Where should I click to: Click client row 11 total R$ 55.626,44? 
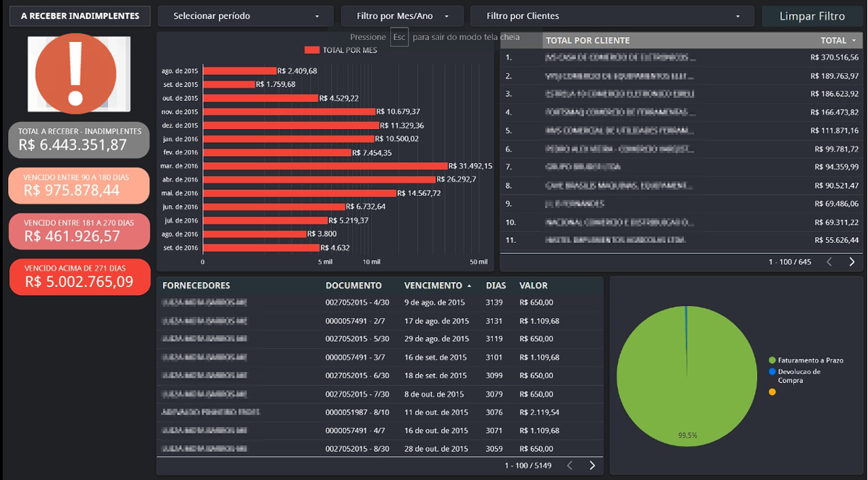coord(836,240)
